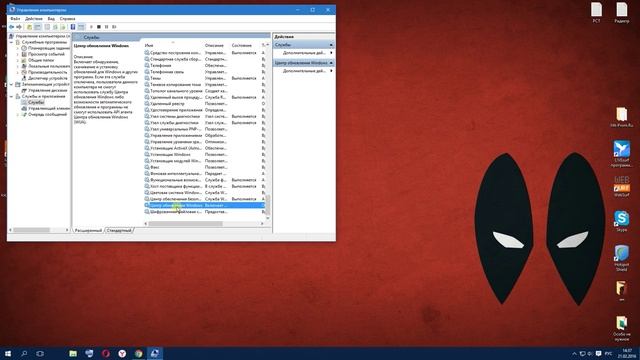Open the Windows Start menu

click(8, 353)
